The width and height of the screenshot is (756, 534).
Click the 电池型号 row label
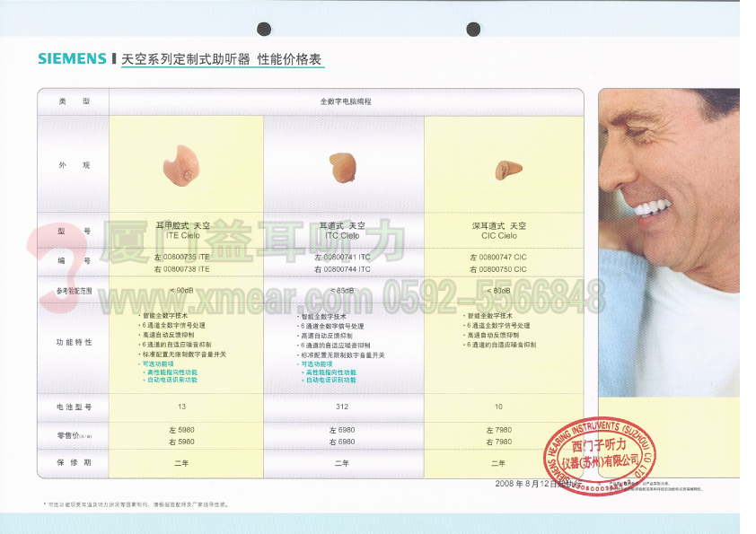click(x=74, y=407)
